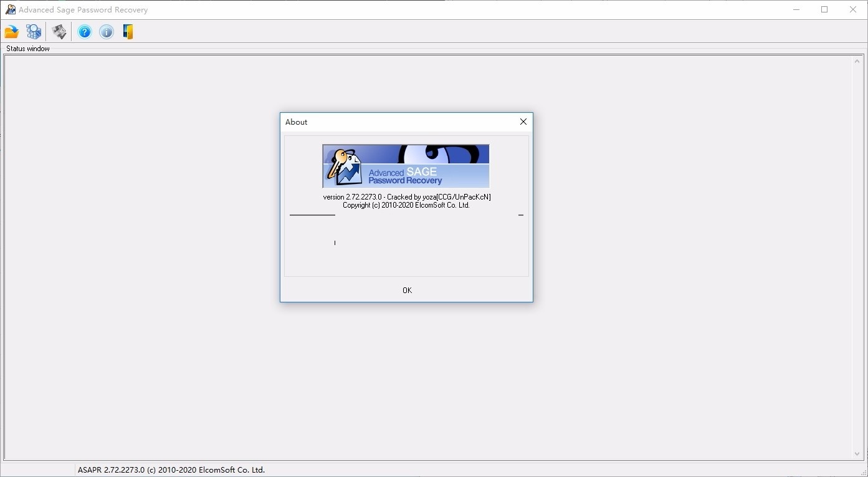Click the Advanced SAGE Password Recovery banner
The image size is (868, 477).
[x=406, y=166]
